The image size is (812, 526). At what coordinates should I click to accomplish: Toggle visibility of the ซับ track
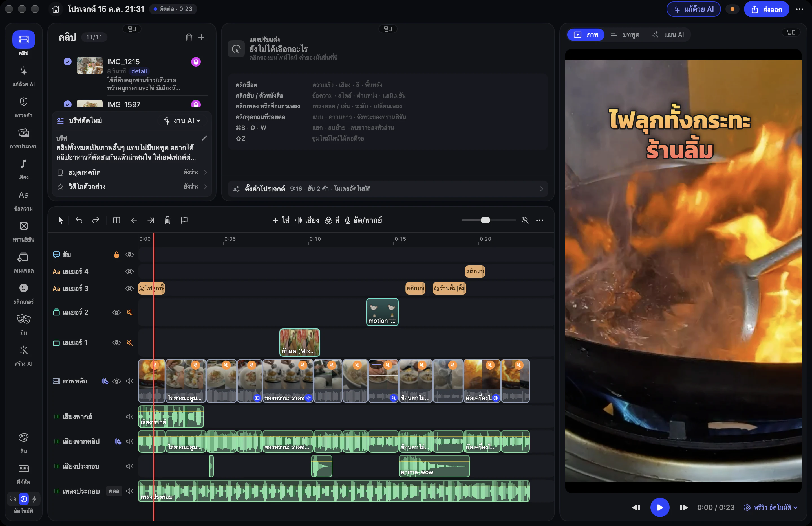coord(129,255)
